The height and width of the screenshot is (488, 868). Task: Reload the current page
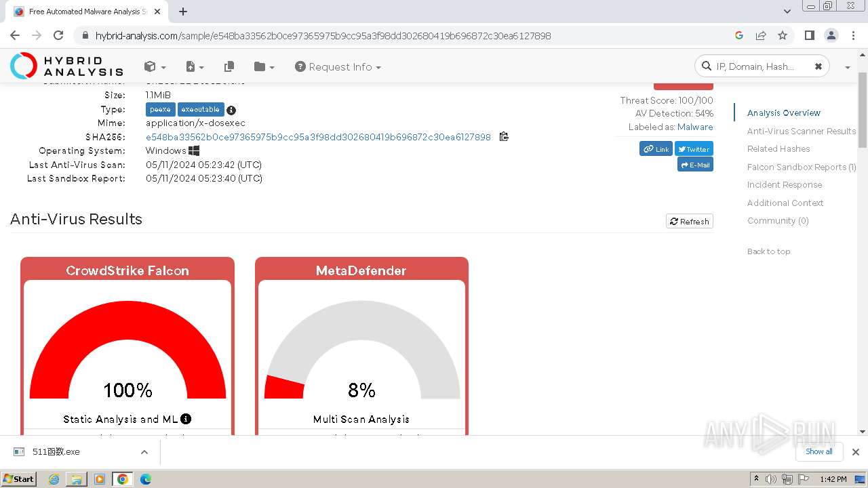point(58,35)
